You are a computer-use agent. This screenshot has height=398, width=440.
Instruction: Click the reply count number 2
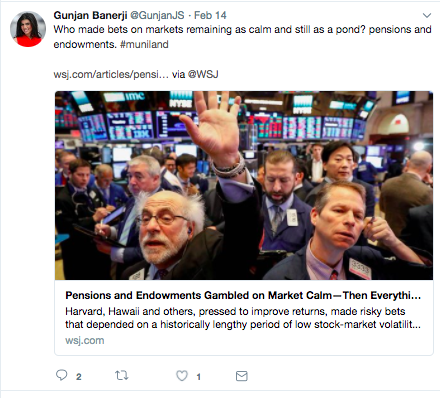coord(78,377)
